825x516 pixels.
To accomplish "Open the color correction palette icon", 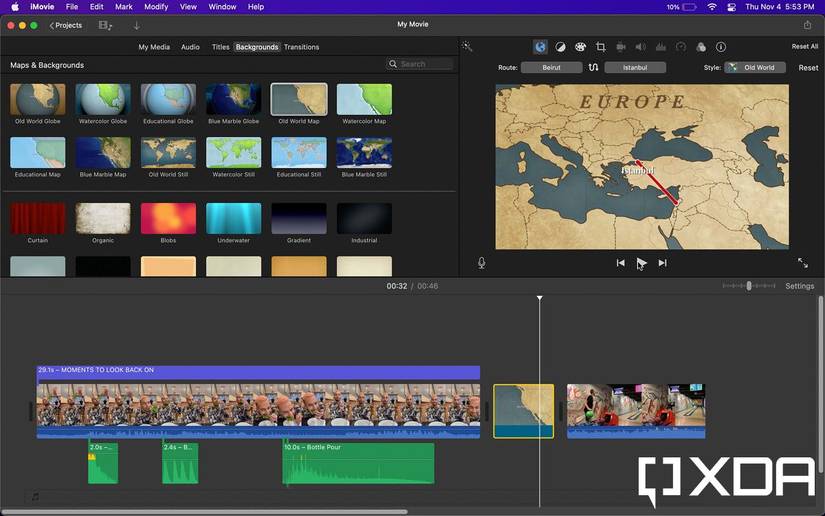I will [580, 47].
